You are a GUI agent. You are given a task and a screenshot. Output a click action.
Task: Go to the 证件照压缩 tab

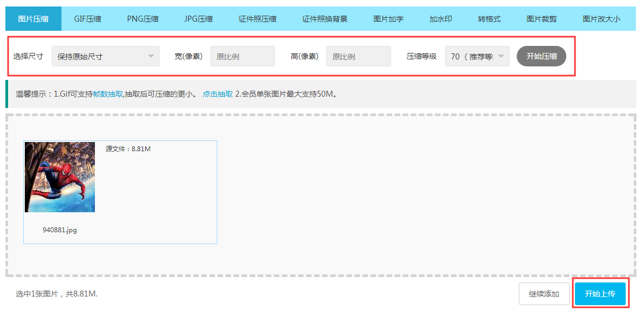257,19
